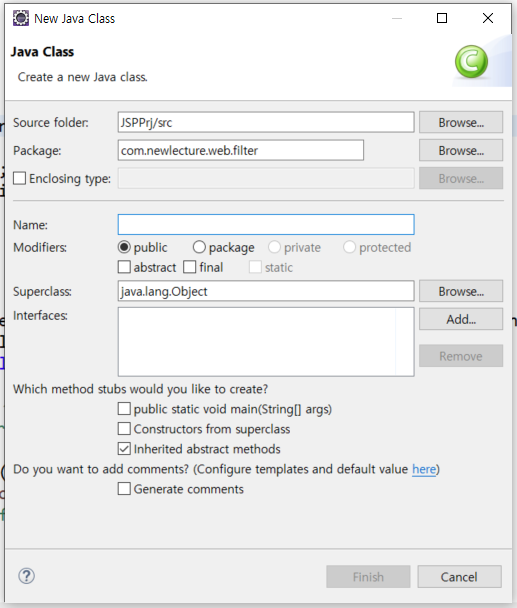Add an interface with Add button

[x=461, y=319]
